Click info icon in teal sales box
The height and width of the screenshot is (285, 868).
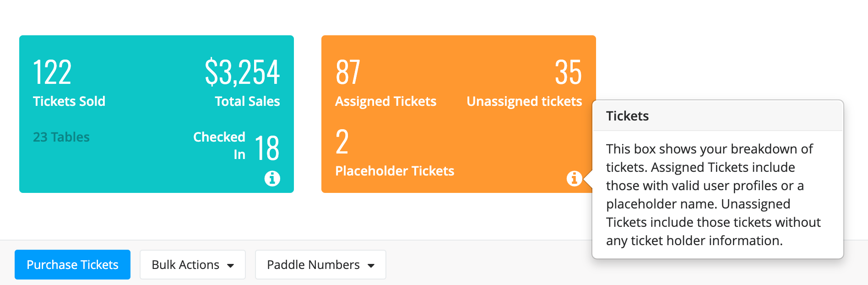[x=272, y=178]
